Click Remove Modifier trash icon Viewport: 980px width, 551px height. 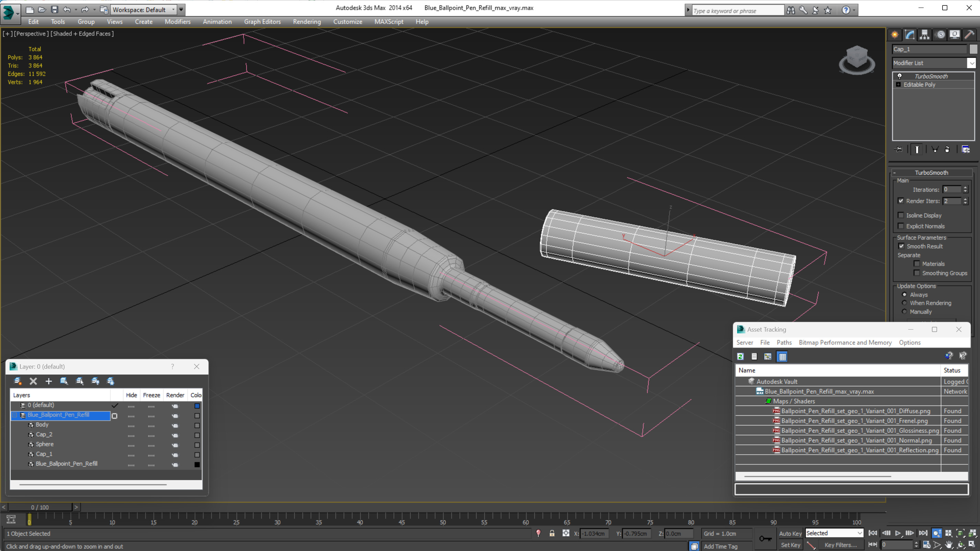947,149
